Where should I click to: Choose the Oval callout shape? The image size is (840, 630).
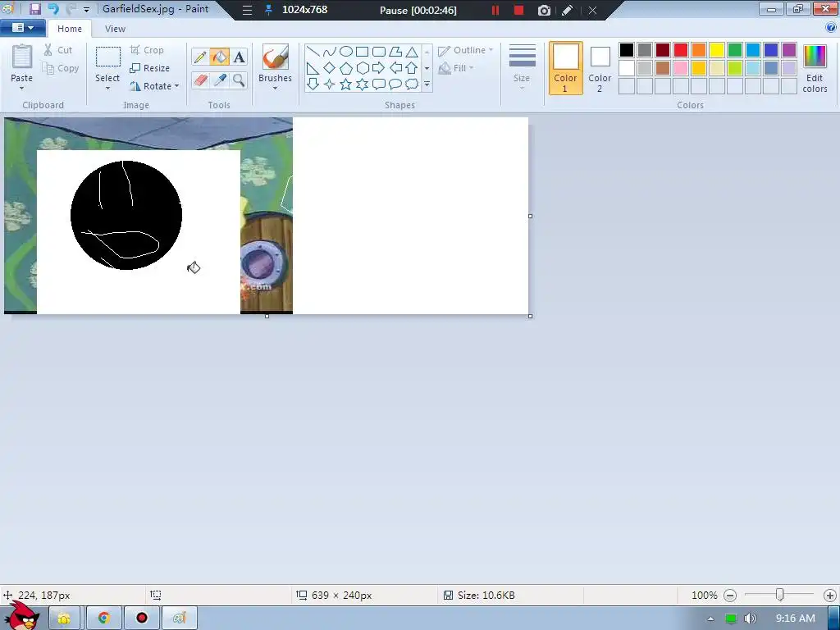pyautogui.click(x=395, y=84)
